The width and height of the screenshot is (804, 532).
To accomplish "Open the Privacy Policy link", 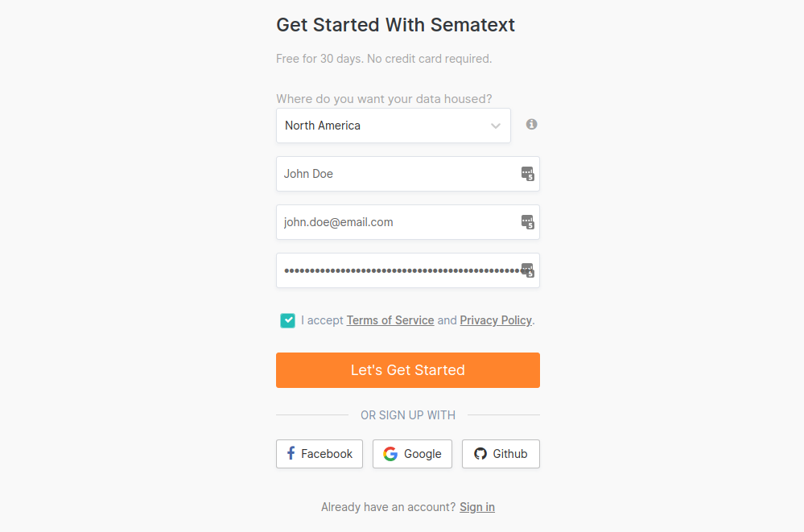I will point(495,320).
